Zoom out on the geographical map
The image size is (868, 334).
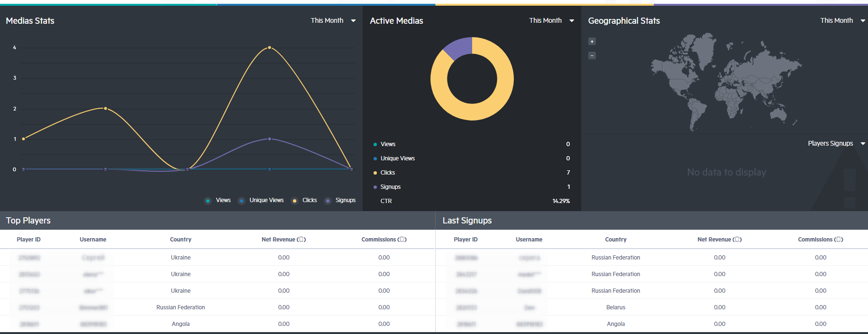point(592,56)
